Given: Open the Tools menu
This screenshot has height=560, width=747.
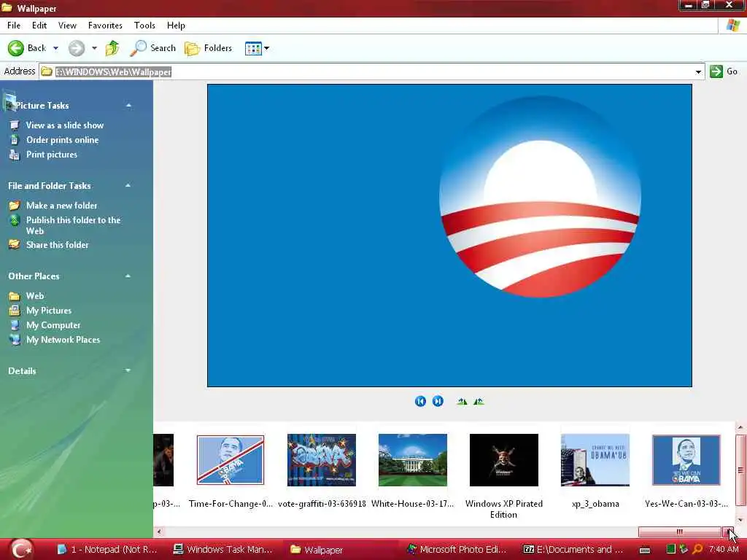Looking at the screenshot, I should pos(144,26).
